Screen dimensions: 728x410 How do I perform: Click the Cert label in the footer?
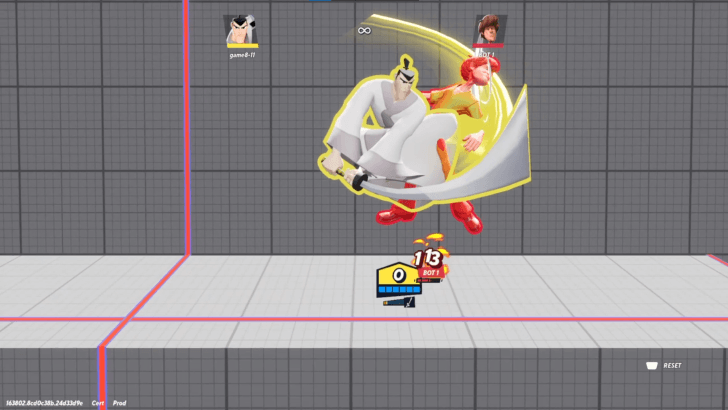click(x=98, y=402)
